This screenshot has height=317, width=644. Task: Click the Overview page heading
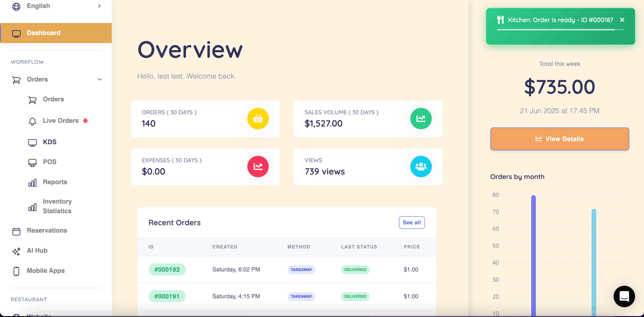[190, 50]
